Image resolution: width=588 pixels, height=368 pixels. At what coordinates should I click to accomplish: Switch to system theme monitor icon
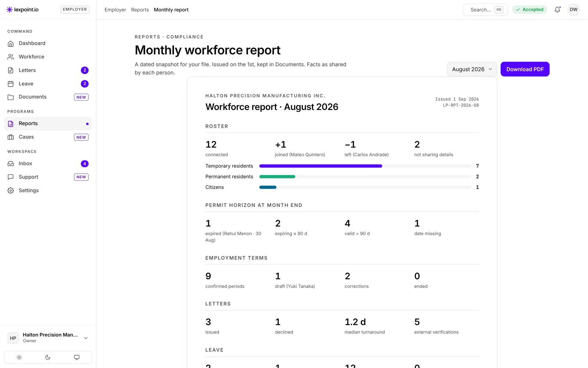(x=77, y=357)
